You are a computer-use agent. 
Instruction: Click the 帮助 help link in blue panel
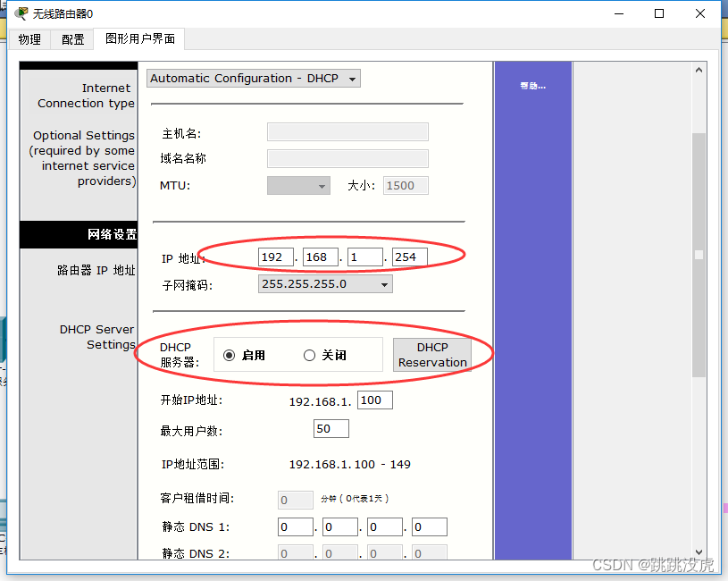tap(532, 86)
